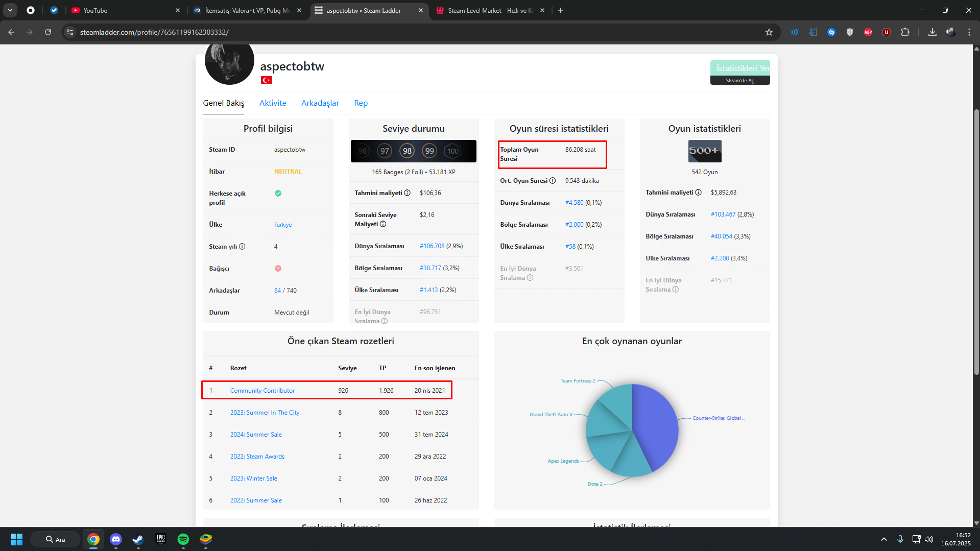
Task: Close the YouTube tab
Action: pyautogui.click(x=178, y=10)
